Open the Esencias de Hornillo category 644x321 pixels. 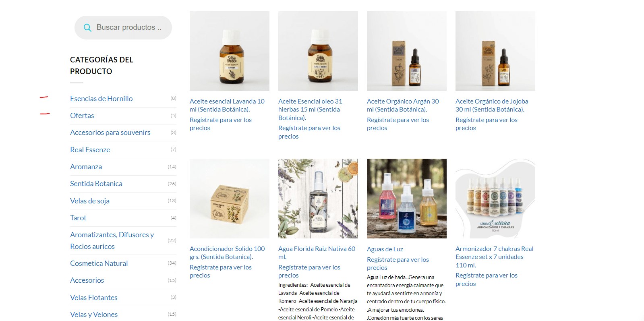coord(101,99)
